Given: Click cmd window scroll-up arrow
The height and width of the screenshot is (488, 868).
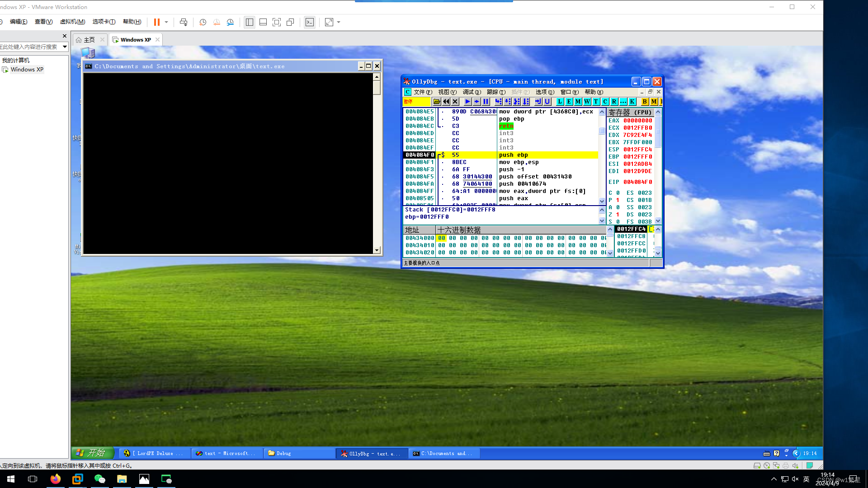Looking at the screenshot, I should pos(377,77).
